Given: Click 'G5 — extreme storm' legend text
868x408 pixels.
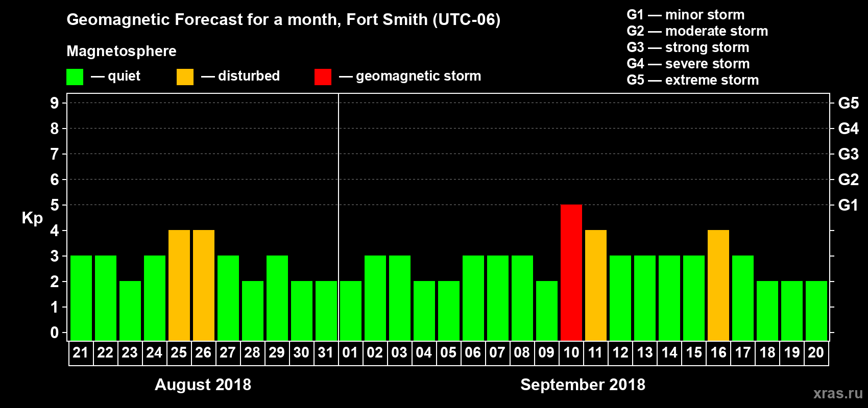Looking at the screenshot, I should pos(693,80).
